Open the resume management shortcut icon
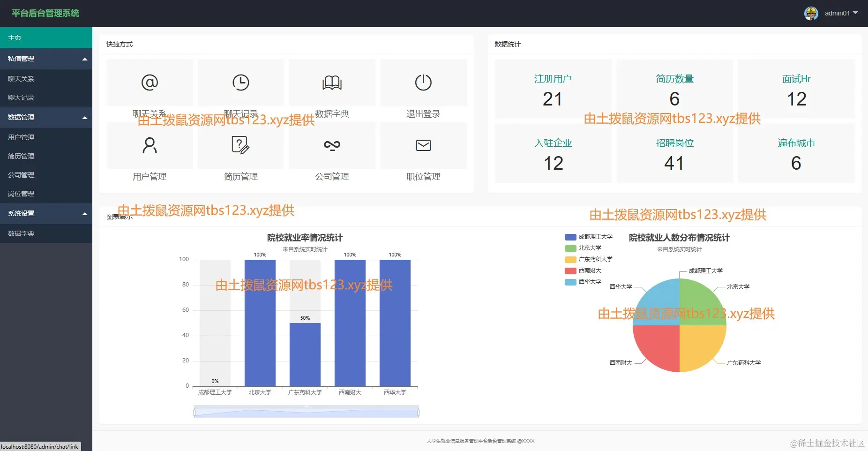Image resolution: width=868 pixels, height=451 pixels. tap(241, 145)
